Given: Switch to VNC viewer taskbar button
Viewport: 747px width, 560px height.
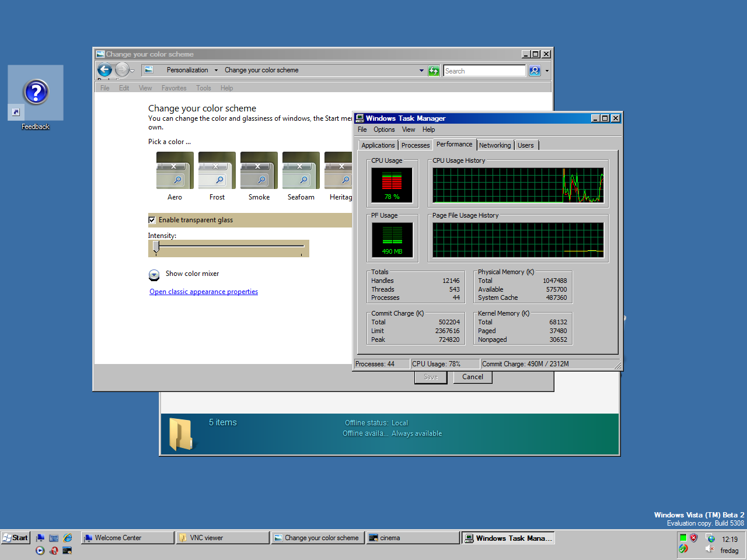Looking at the screenshot, I should point(222,538).
